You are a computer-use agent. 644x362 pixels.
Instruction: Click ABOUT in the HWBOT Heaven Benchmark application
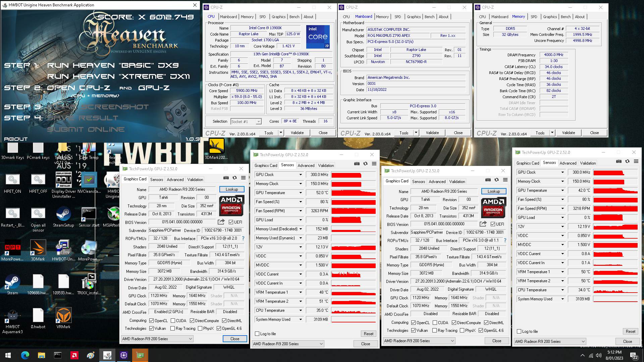click(16, 139)
